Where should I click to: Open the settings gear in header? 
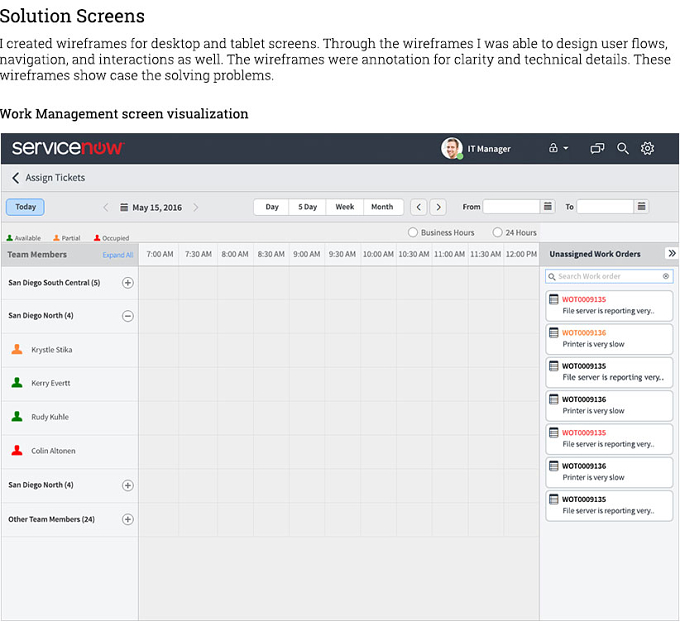coord(647,148)
